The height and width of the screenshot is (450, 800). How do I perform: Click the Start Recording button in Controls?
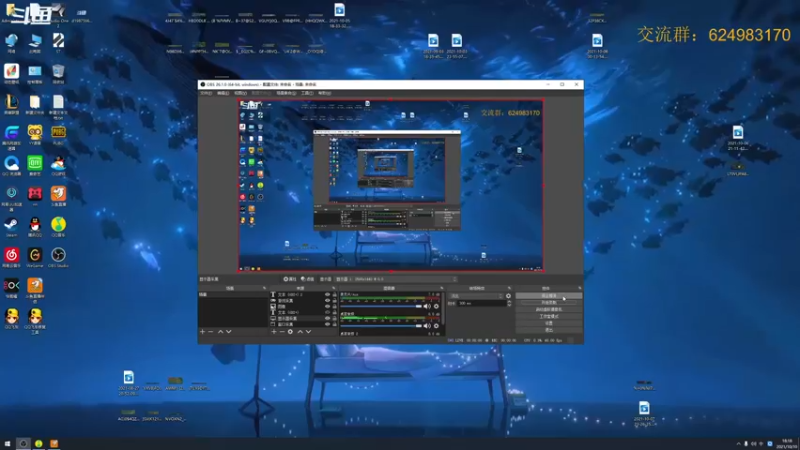549,303
